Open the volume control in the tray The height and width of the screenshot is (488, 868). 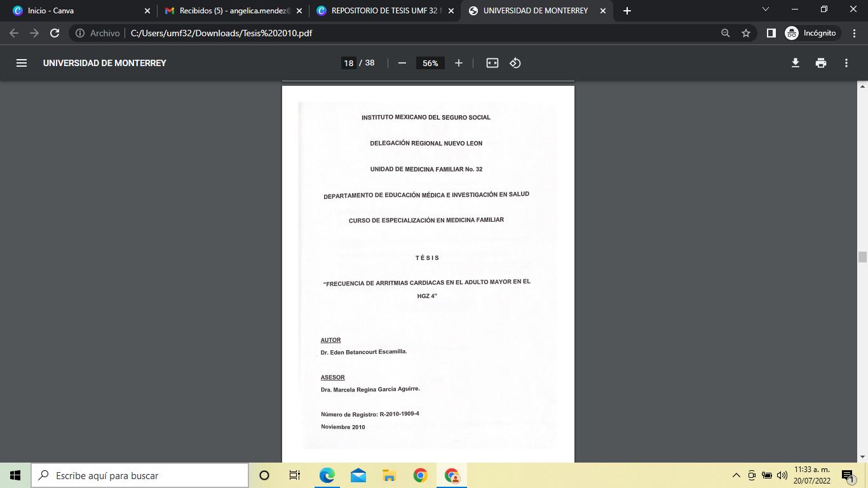click(x=782, y=475)
